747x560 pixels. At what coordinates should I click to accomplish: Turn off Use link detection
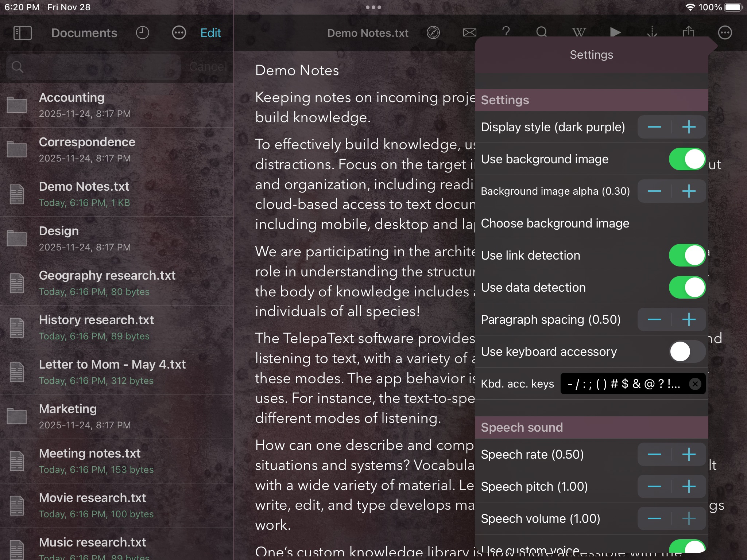(x=687, y=255)
